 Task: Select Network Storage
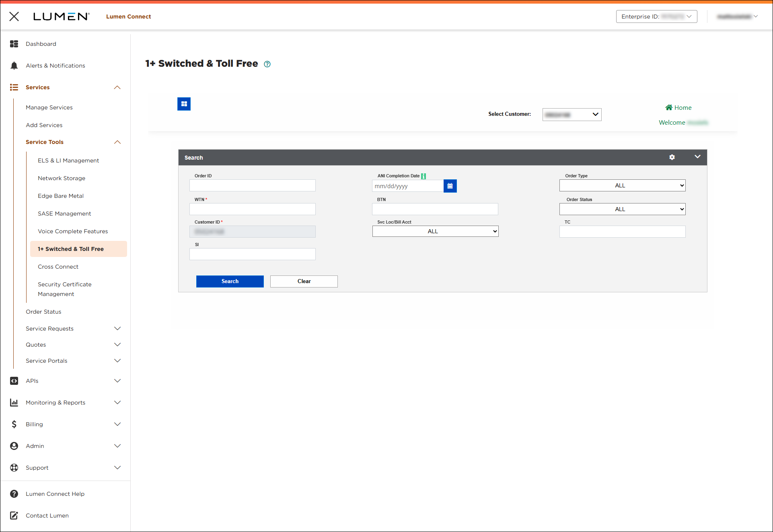(x=62, y=178)
